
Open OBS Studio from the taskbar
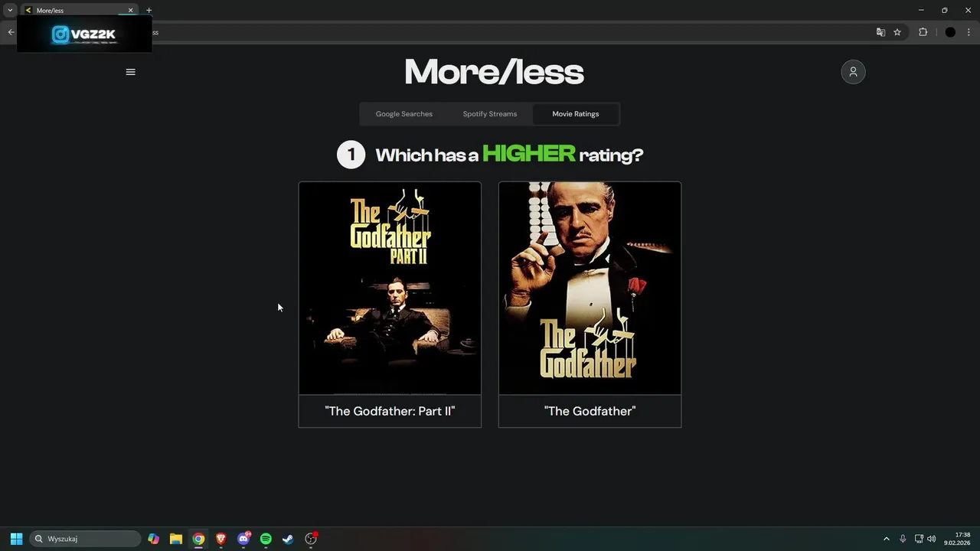(x=311, y=539)
